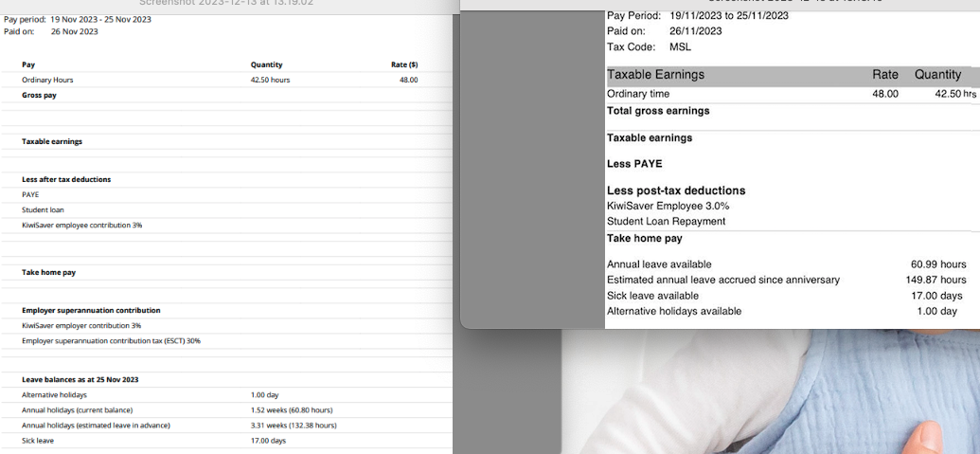Select the Student Loan Repayment line
Viewport: 980px width, 454px height.
(666, 221)
